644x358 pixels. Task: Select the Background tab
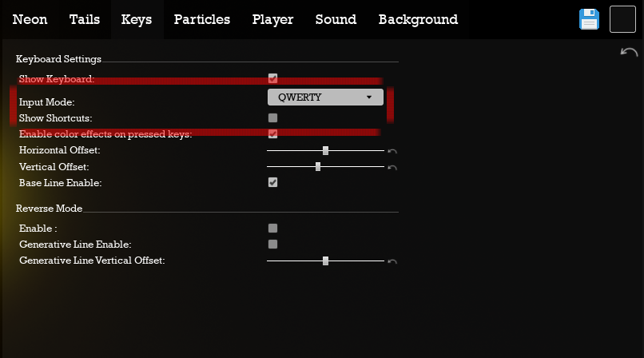(418, 19)
